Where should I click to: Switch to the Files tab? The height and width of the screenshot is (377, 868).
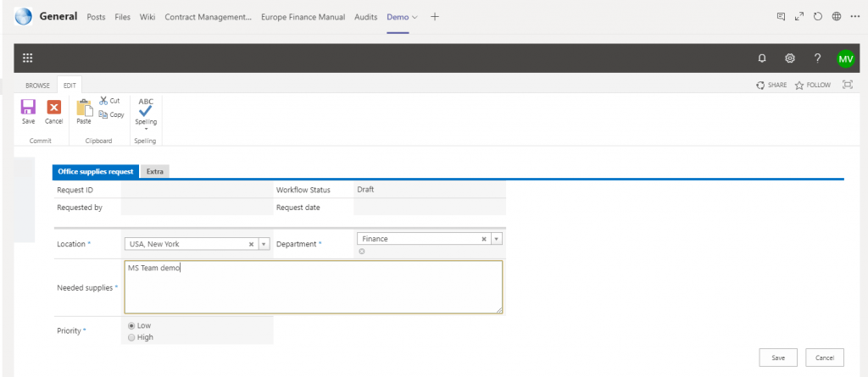click(122, 17)
